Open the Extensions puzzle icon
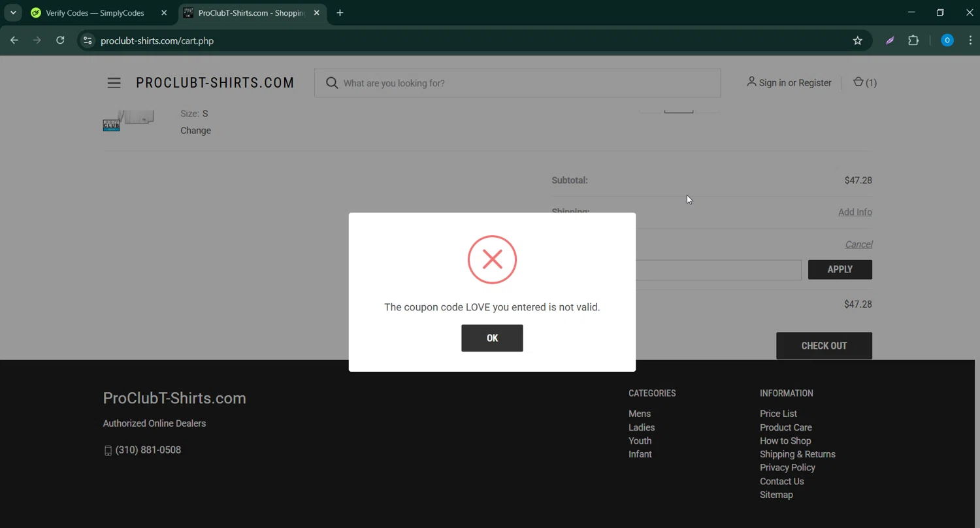 coord(913,41)
